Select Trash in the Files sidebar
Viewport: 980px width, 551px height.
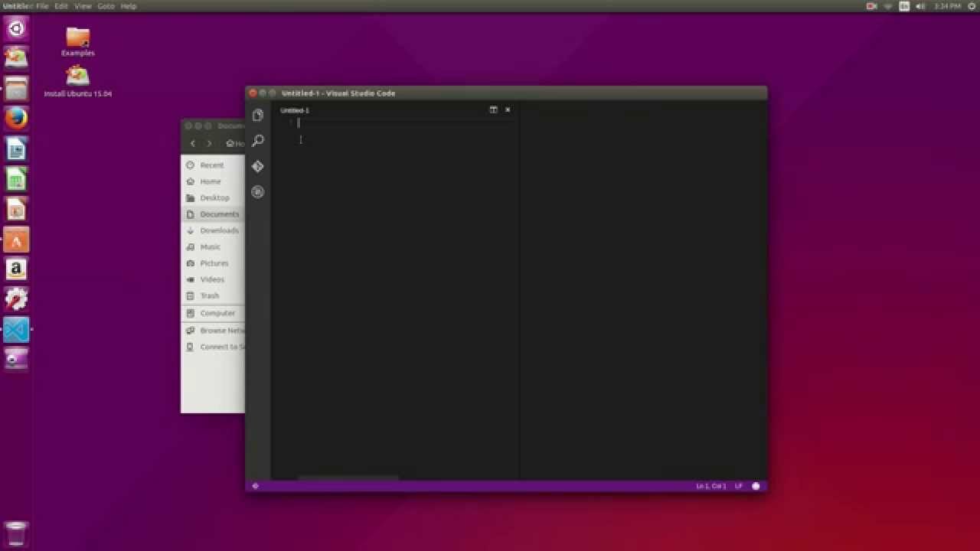click(213, 295)
